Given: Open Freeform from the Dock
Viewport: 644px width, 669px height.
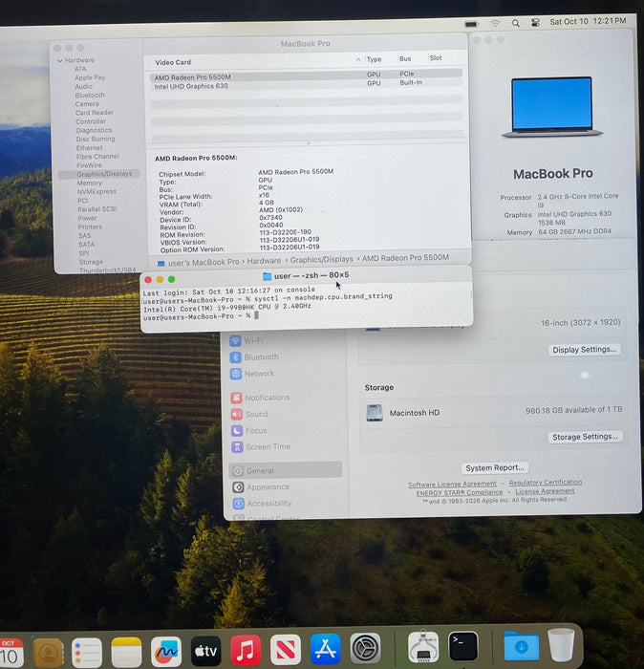Looking at the screenshot, I should 166,652.
